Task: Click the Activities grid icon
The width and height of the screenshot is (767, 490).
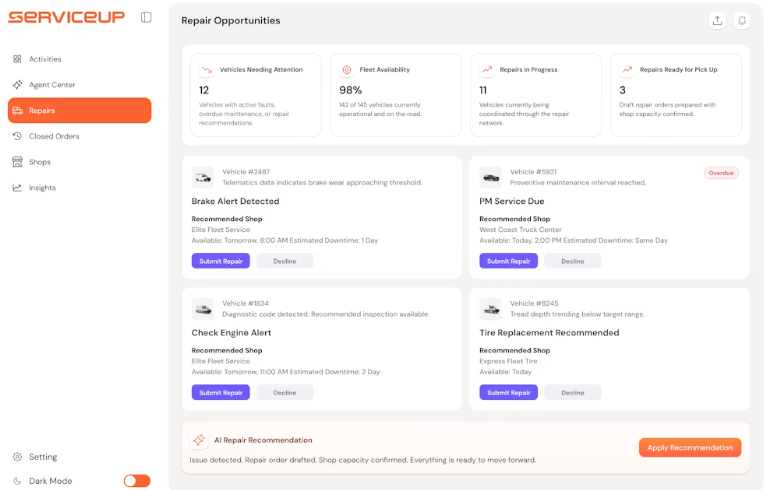Action: (17, 59)
